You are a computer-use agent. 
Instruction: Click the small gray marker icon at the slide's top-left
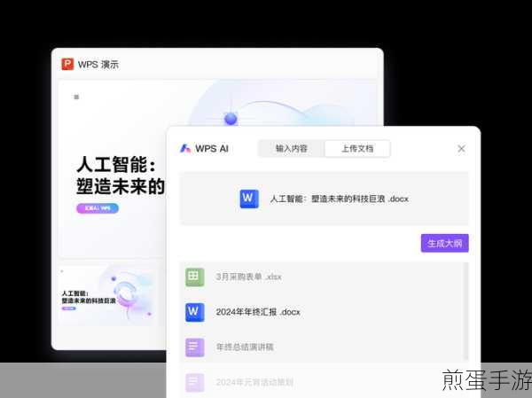point(76,97)
